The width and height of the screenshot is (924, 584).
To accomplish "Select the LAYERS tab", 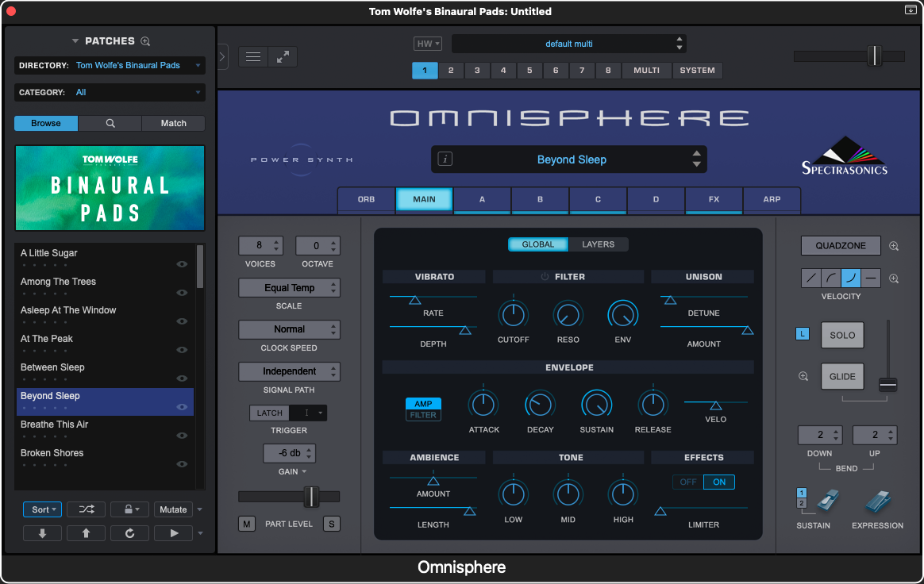I will [x=598, y=244].
